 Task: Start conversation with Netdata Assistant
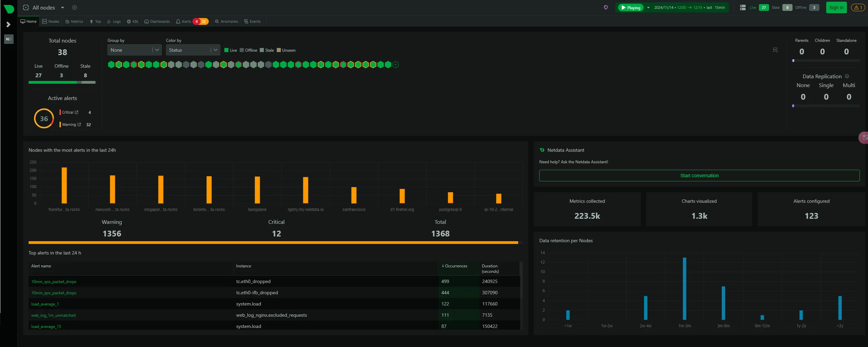[699, 176]
